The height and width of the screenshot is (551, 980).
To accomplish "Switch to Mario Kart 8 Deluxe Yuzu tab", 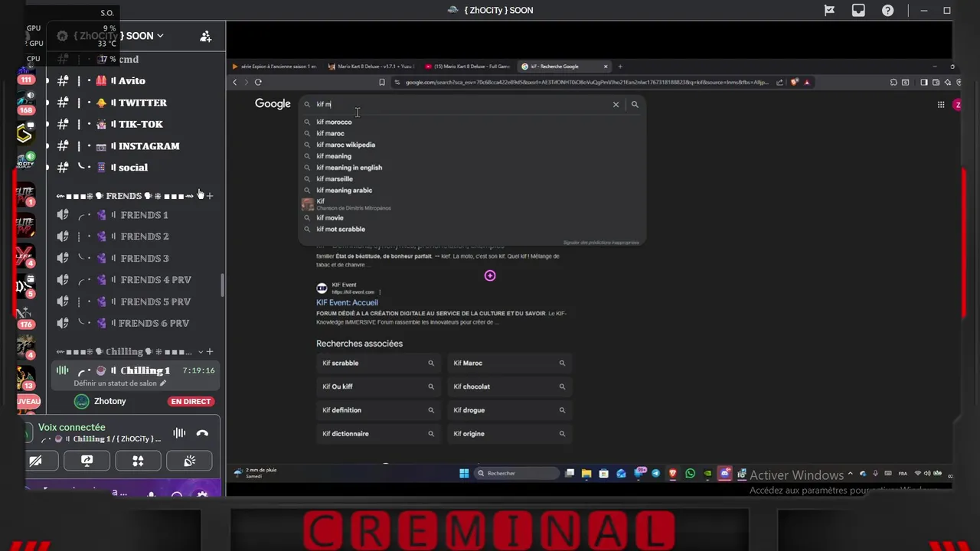I will pyautogui.click(x=371, y=67).
